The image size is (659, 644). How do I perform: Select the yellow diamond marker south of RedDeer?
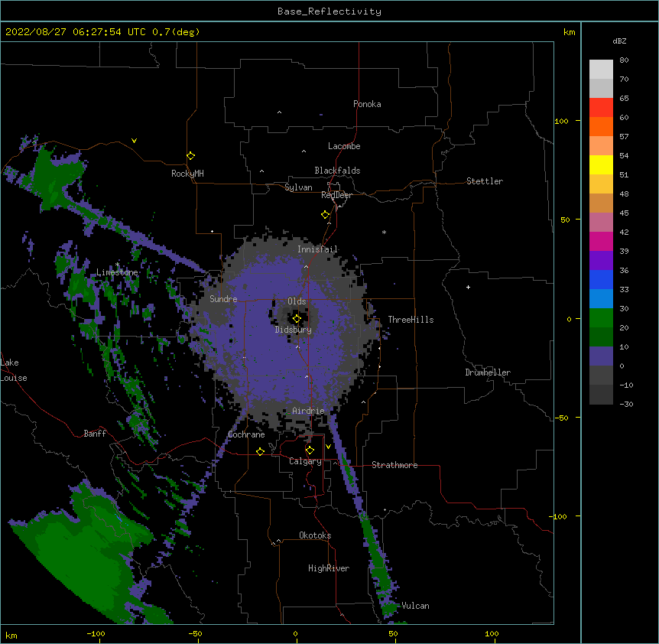click(325, 215)
